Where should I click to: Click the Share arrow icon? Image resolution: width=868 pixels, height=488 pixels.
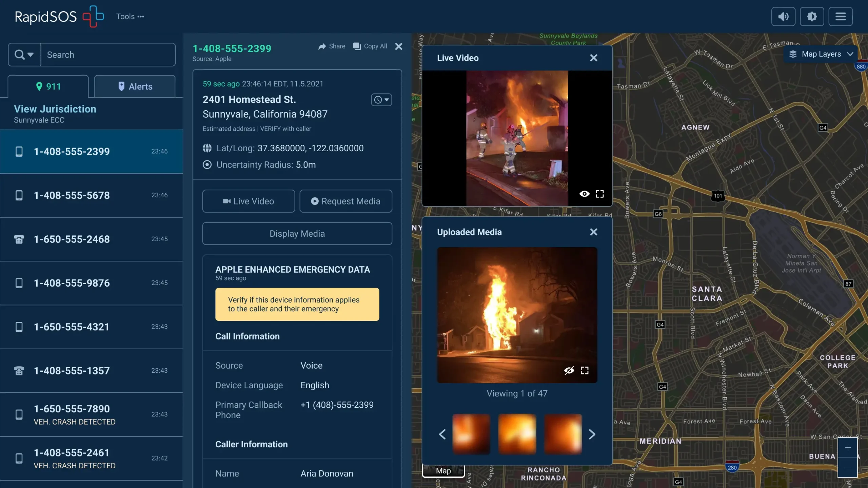point(322,46)
